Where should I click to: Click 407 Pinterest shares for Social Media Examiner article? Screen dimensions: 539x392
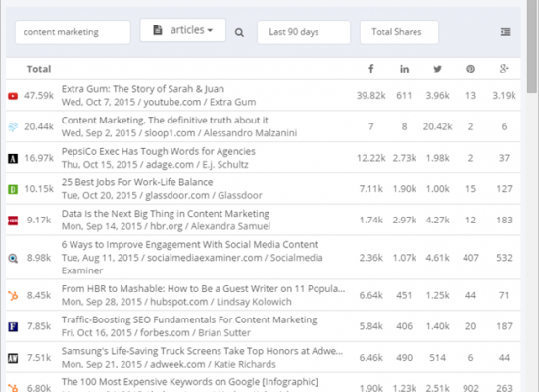point(470,258)
